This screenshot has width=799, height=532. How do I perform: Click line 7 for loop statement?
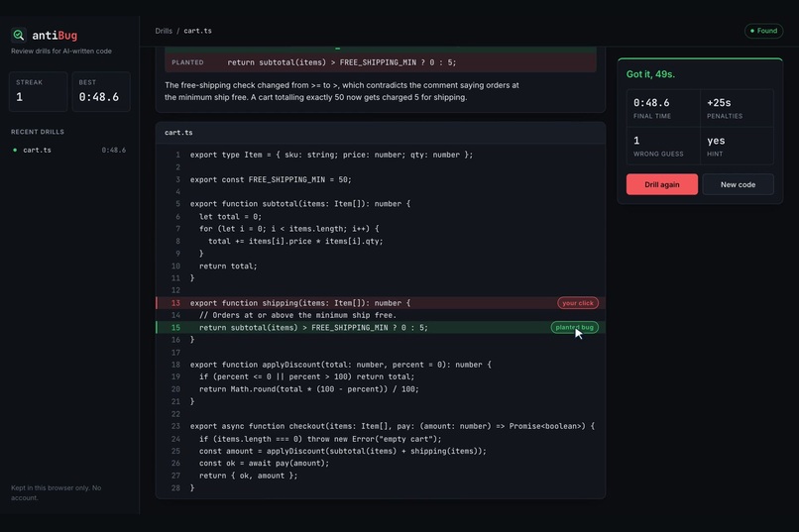tap(288, 229)
